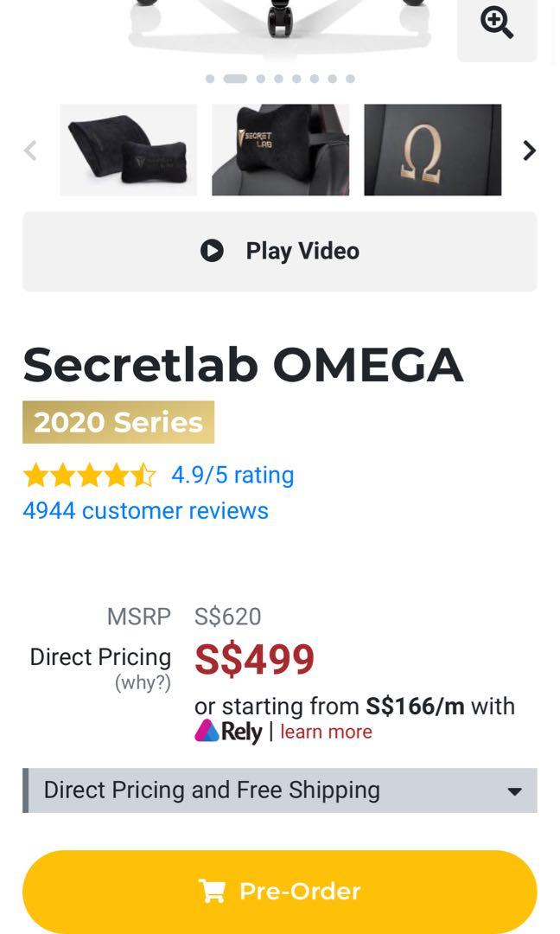
Task: Click the right arrow in the thumbnail carousel
Action: point(530,150)
